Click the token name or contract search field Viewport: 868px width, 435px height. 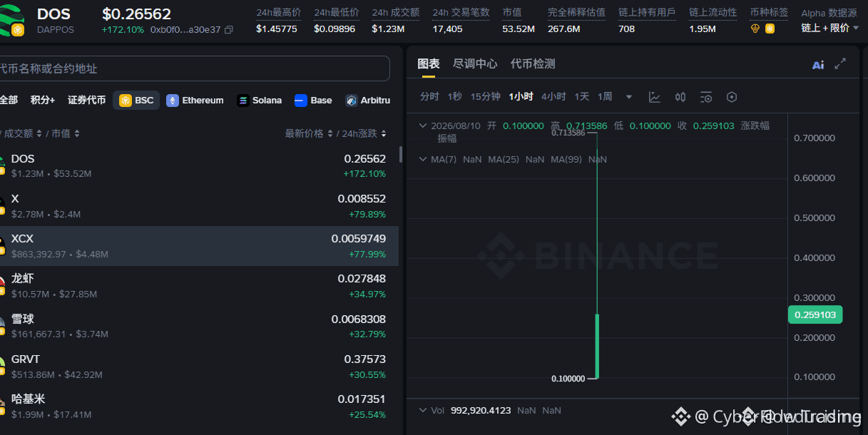click(194, 68)
